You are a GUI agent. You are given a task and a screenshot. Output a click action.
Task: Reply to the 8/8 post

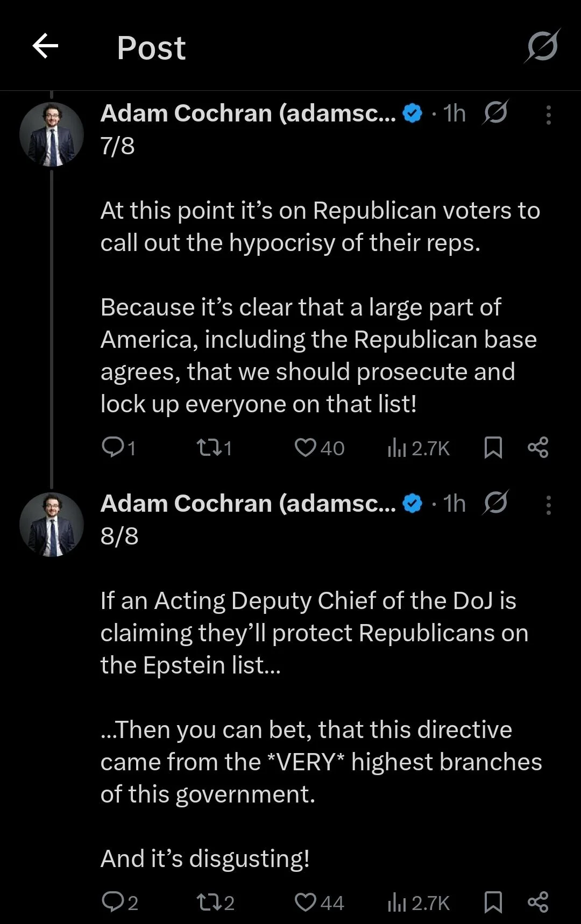(x=113, y=902)
